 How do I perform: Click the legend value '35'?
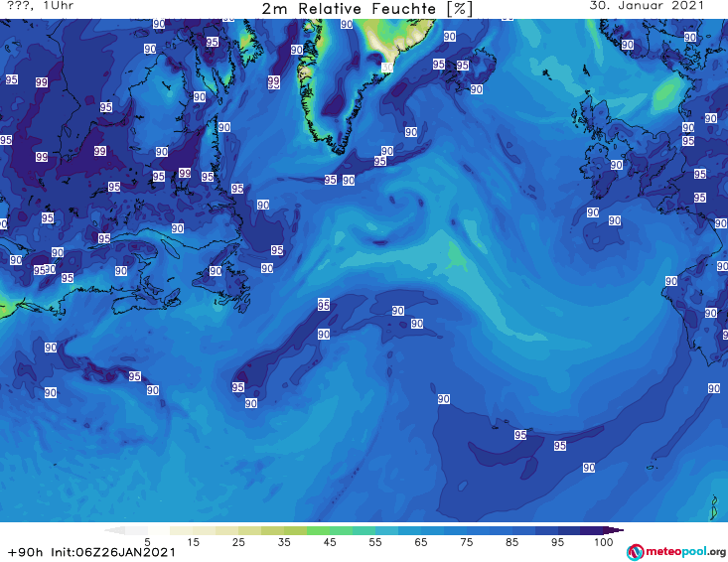(x=284, y=541)
